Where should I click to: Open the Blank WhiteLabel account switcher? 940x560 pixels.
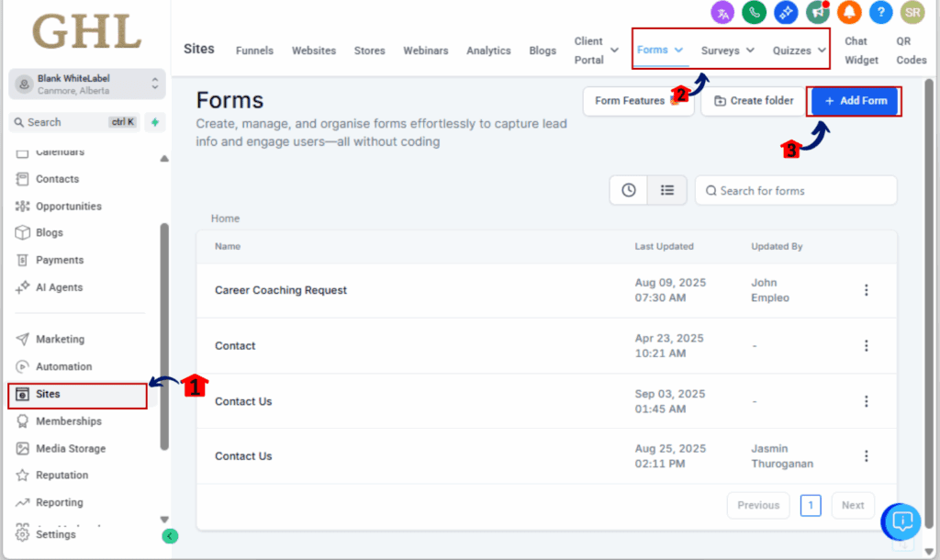pos(87,84)
